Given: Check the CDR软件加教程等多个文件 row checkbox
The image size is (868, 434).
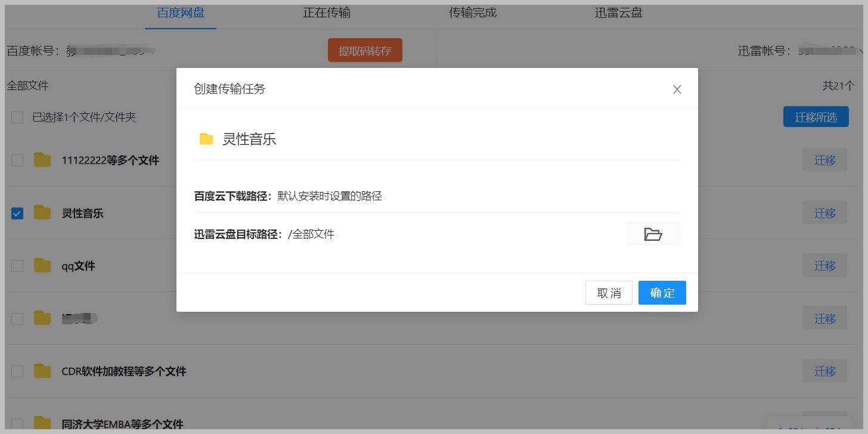Looking at the screenshot, I should coord(17,371).
